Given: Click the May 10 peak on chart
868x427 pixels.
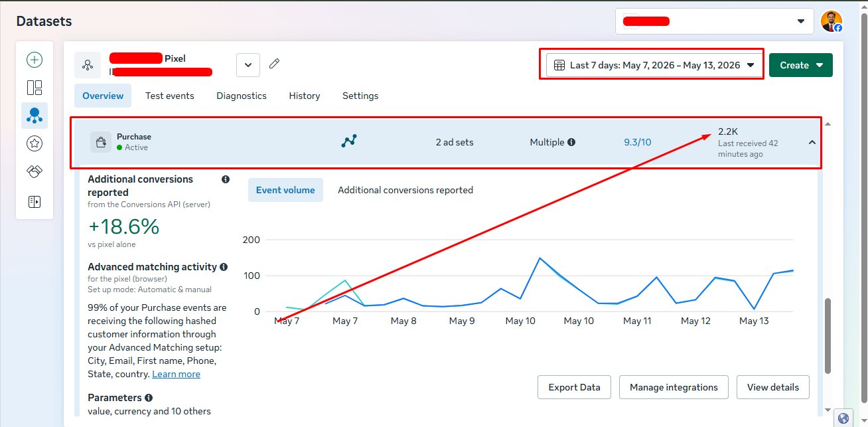Looking at the screenshot, I should 540,258.
